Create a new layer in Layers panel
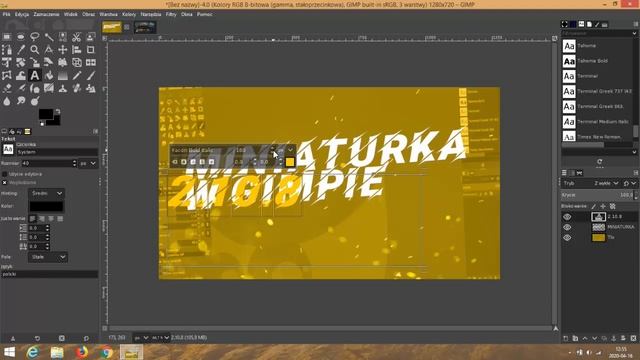This screenshot has width=640, height=360. tap(566, 338)
